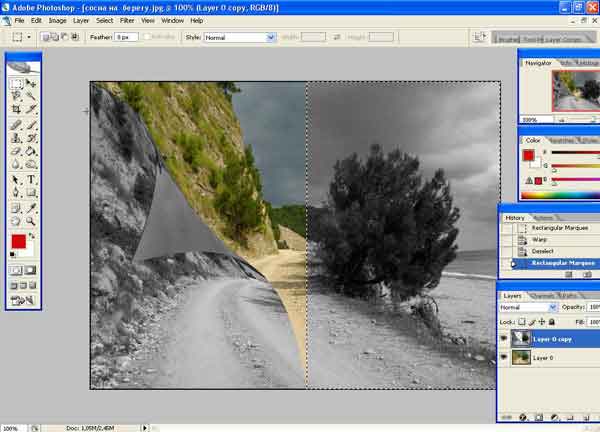
Task: Select the Rectangular Marquee tool in toolbox
Action: click(x=16, y=83)
